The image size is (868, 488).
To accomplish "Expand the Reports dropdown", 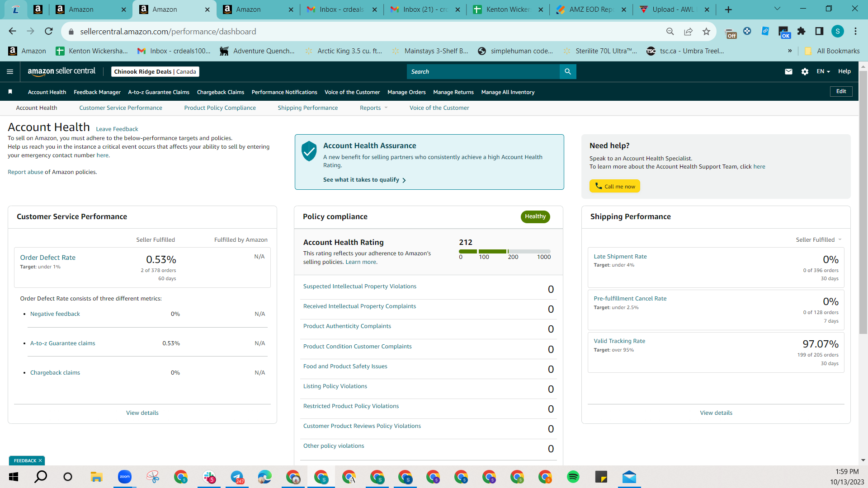I will pos(374,108).
